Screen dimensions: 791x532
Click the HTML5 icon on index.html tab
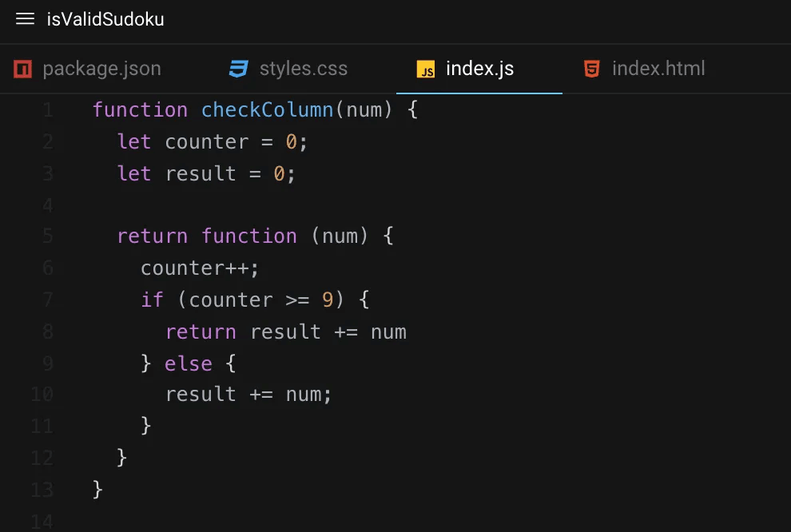point(591,69)
